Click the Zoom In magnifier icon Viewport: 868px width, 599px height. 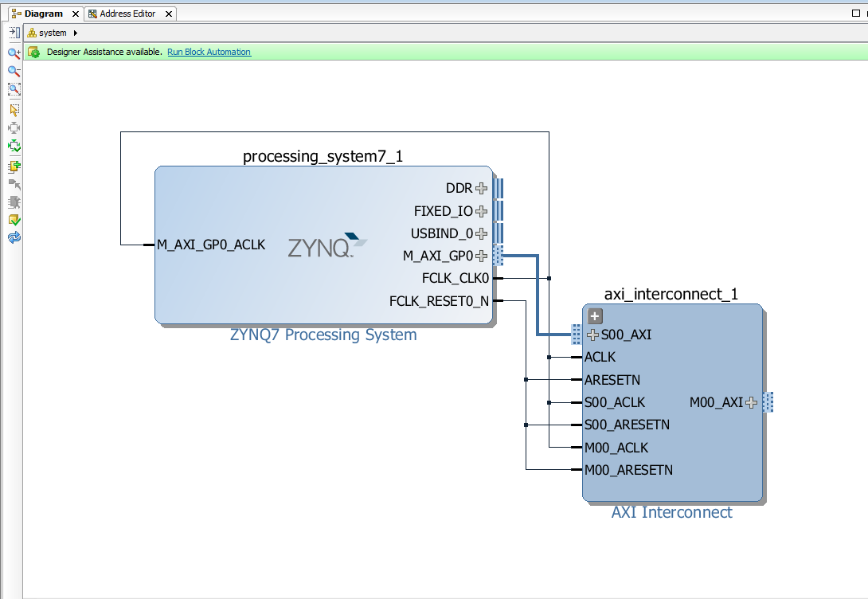pos(14,53)
